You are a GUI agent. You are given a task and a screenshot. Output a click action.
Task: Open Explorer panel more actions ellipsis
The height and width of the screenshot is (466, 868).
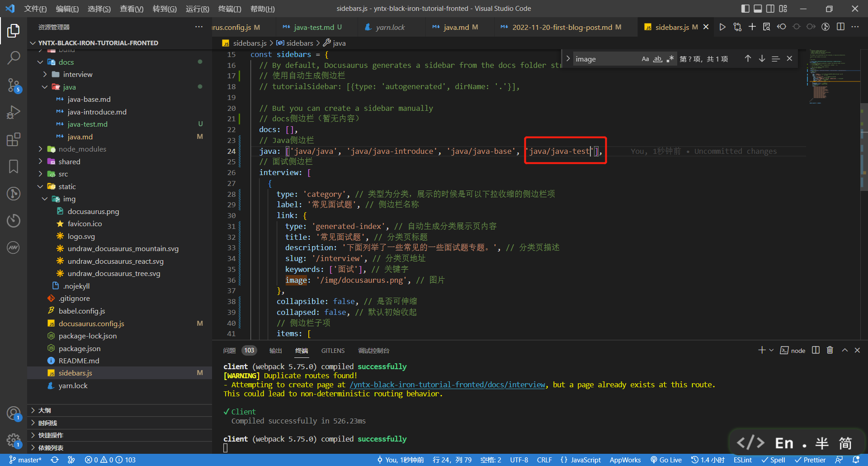[199, 27]
